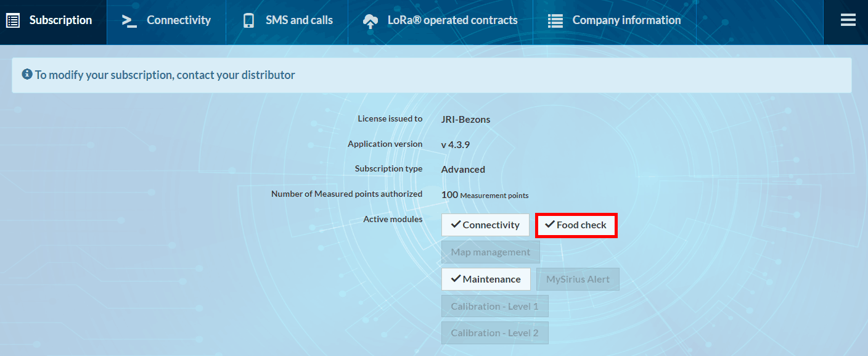Click the 'Advanced' subscription type value
The image size is (868, 356).
click(x=463, y=170)
